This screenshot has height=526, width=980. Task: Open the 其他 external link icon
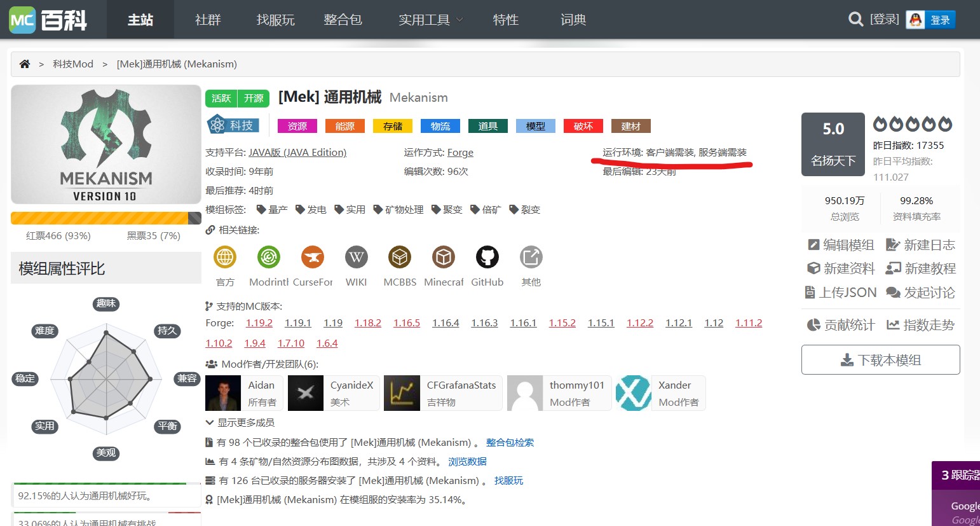point(531,257)
